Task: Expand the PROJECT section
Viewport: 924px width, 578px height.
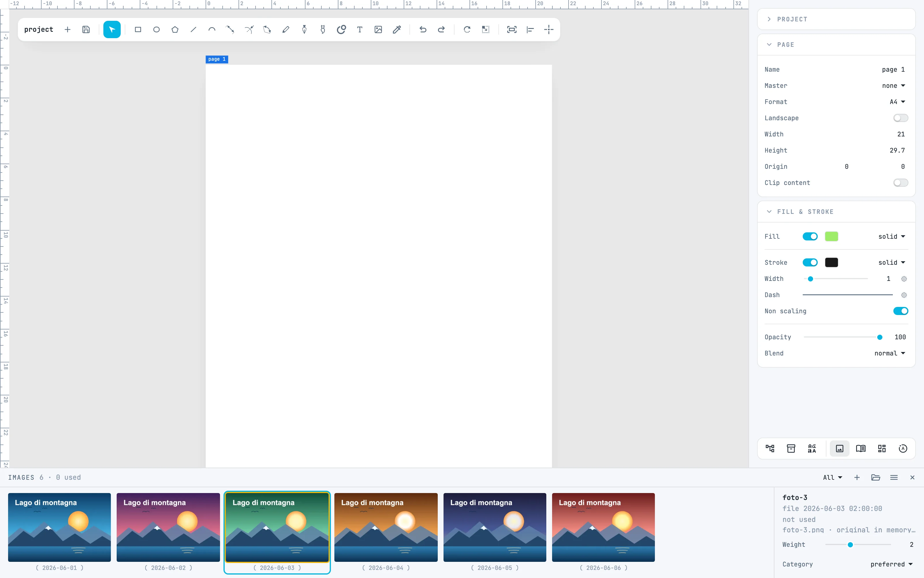Action: tap(769, 19)
